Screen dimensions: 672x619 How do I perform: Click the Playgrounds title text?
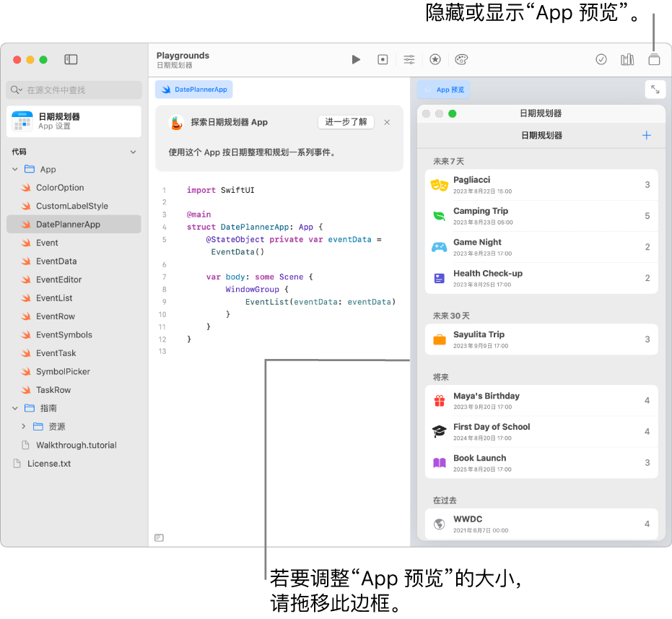[x=183, y=56]
